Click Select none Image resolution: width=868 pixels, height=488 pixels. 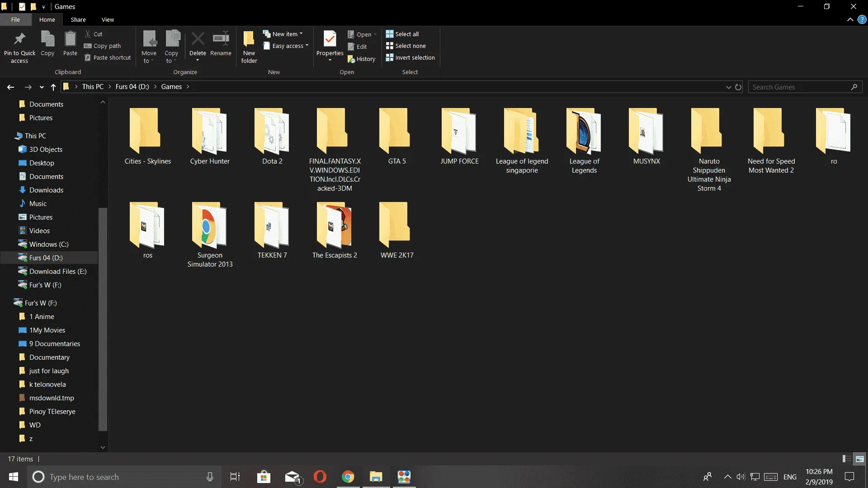coord(406,46)
